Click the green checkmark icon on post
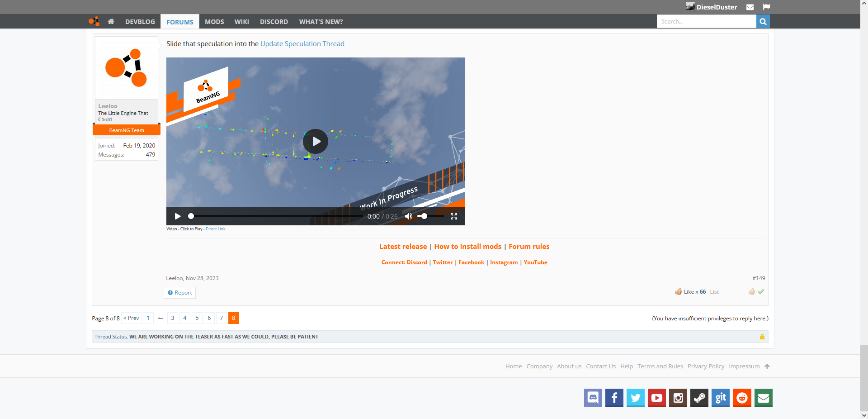Screen dimensions: 868x419 [761, 291]
